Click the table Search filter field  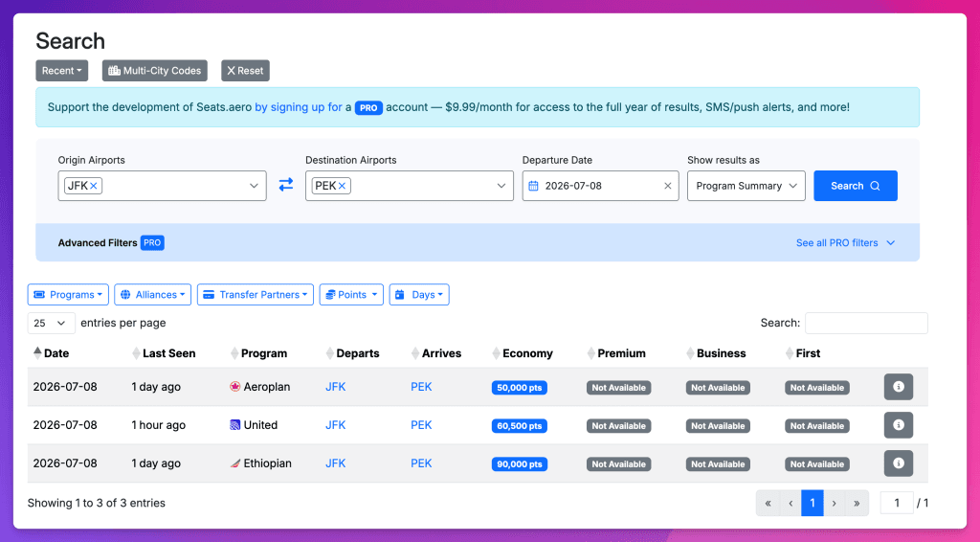point(866,324)
